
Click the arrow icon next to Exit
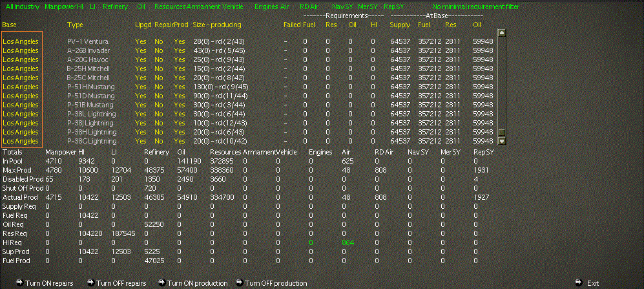click(579, 283)
